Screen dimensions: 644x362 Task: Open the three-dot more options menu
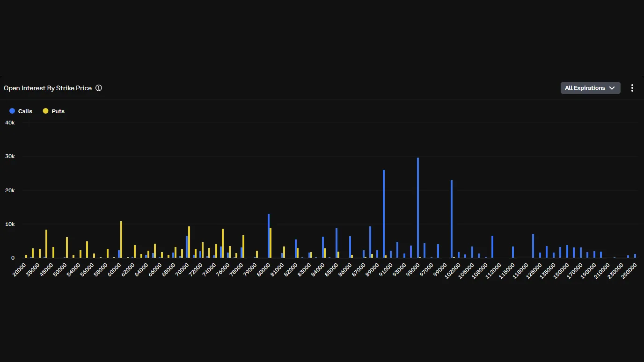[x=632, y=88]
